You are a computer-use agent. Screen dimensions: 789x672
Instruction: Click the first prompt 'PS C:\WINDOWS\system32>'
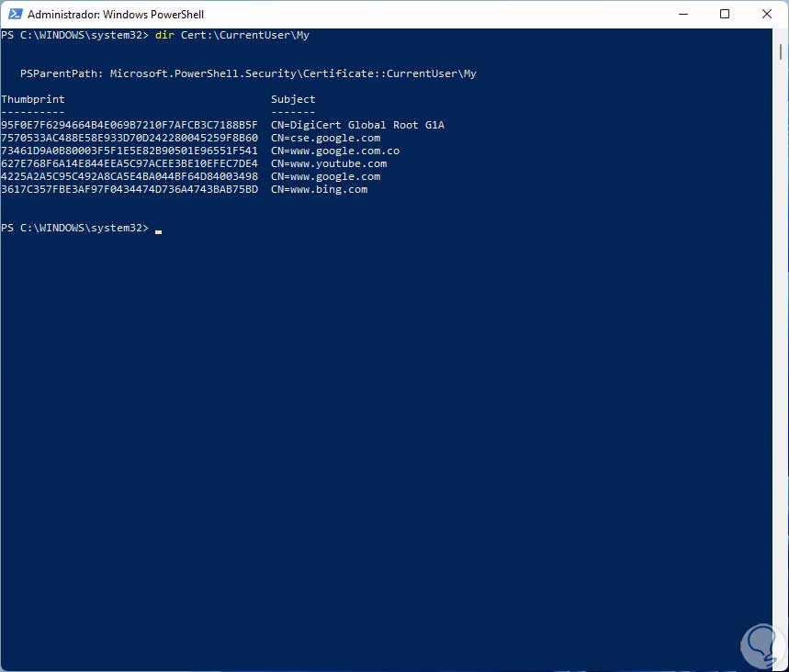pos(75,35)
